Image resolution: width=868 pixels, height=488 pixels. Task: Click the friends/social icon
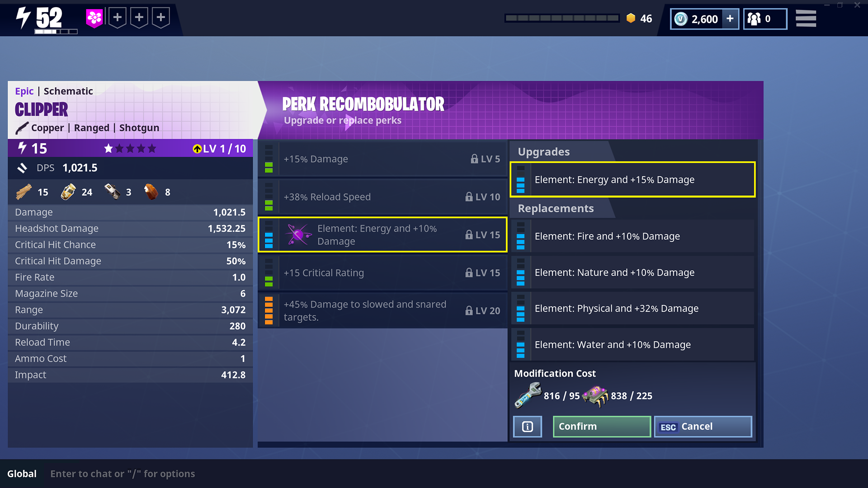[764, 19]
